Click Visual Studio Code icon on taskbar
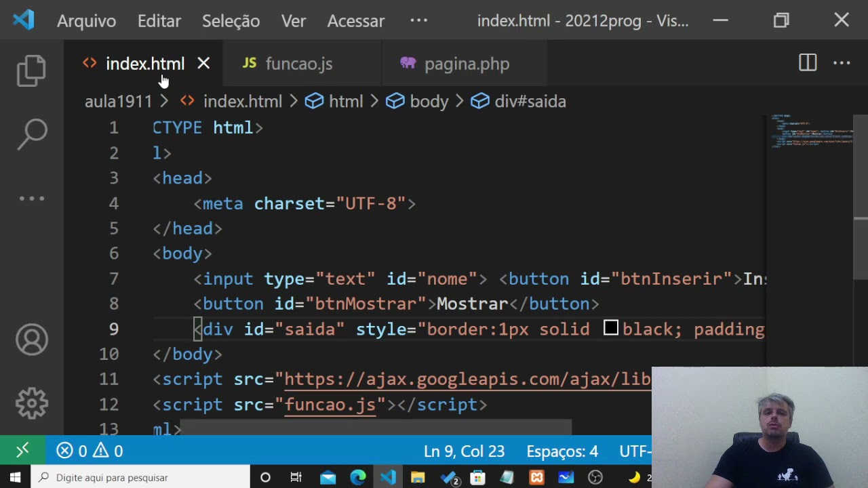The image size is (868, 488). (388, 478)
